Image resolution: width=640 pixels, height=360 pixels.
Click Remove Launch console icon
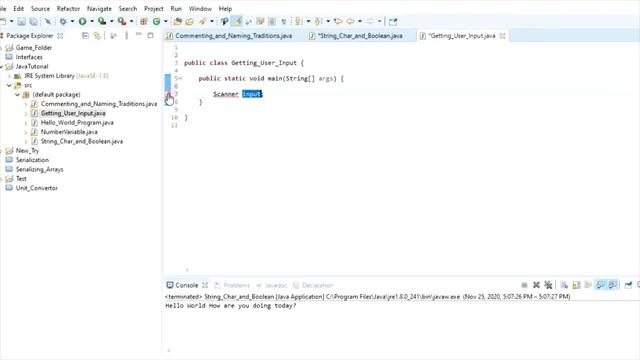pos(536,285)
